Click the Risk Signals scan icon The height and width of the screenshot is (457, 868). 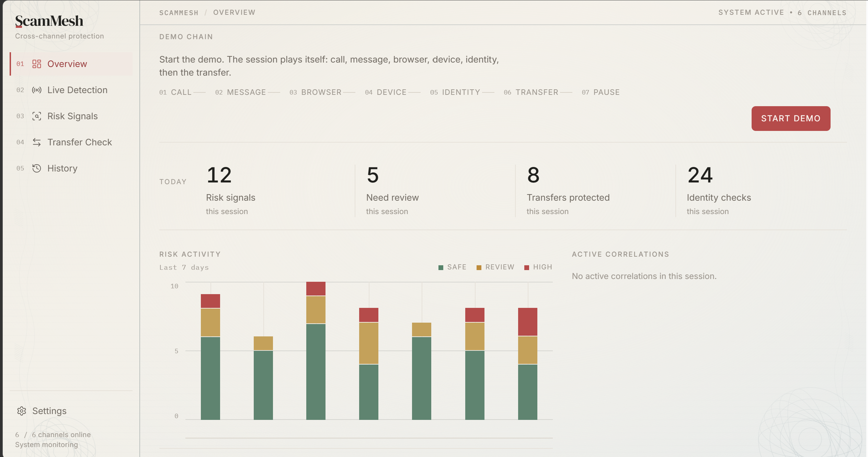(x=37, y=116)
